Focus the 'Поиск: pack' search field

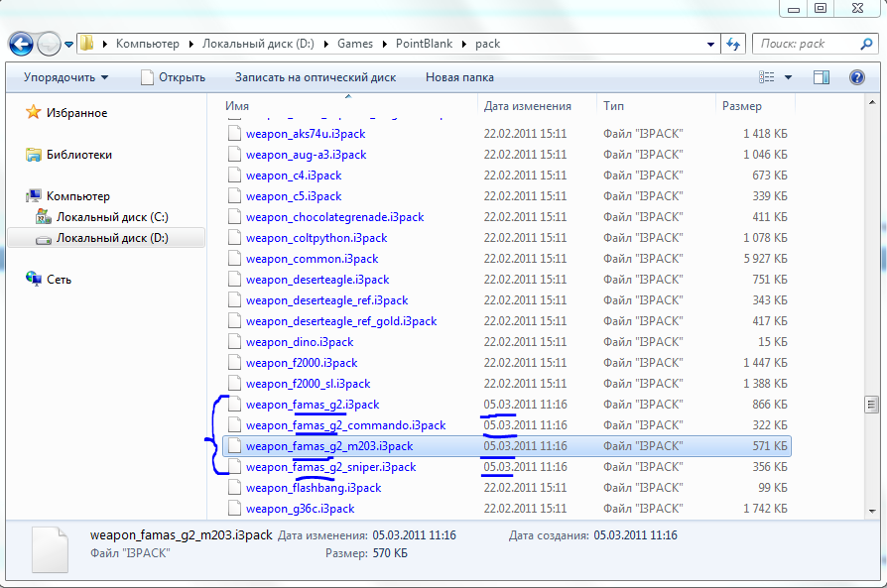[815, 44]
